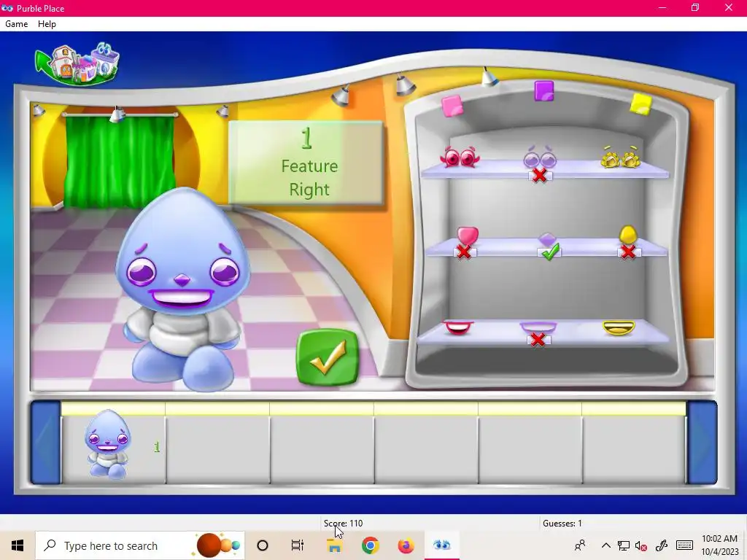Pick the purple eyes marked with an X
Screen dimensions: 747x560
[540, 157]
